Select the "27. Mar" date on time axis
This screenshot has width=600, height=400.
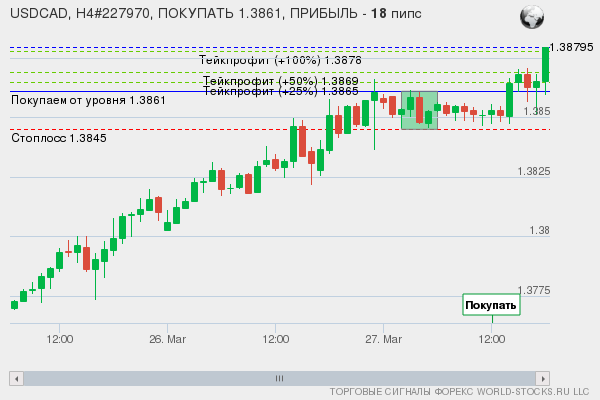(x=384, y=340)
